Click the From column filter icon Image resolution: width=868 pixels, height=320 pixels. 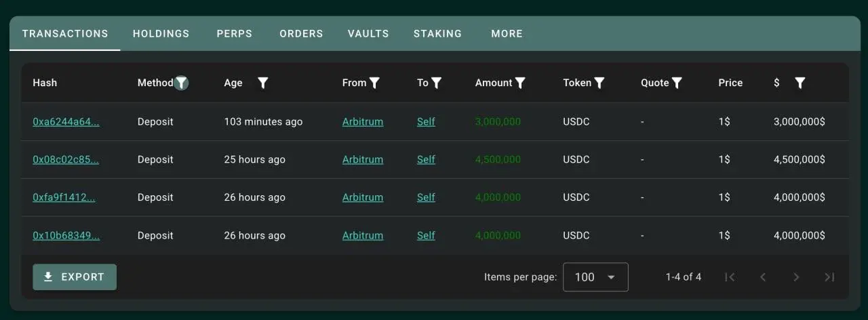coord(374,83)
